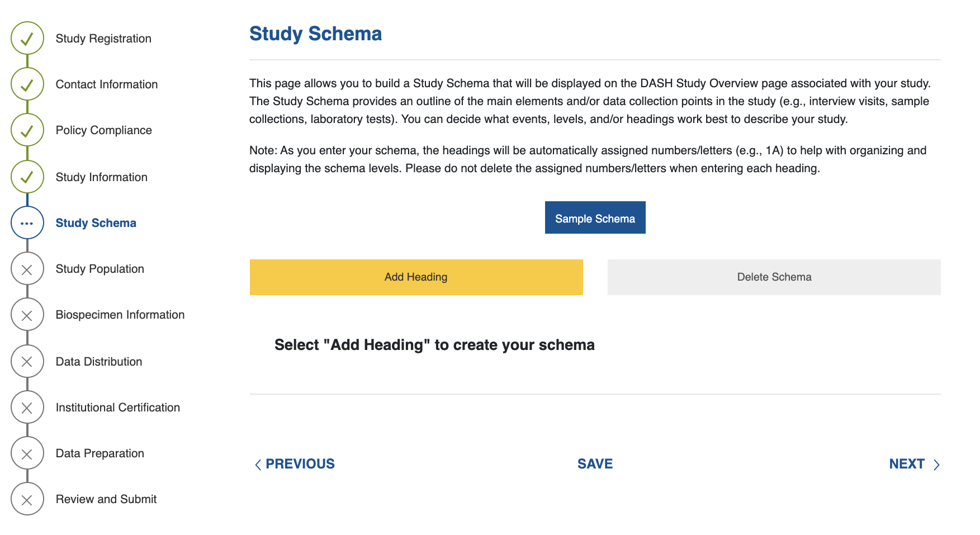This screenshot has height=535, width=980.
Task: Click the Contact Information checkmark circle icon
Action: [27, 84]
